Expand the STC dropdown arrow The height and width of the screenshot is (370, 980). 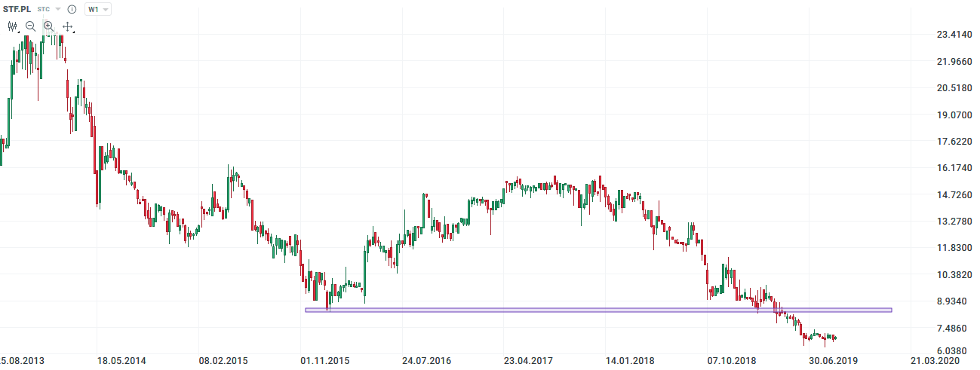point(58,9)
